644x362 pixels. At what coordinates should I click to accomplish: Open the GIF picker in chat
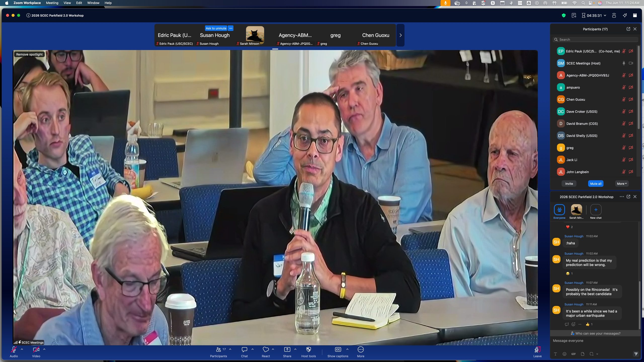(x=574, y=354)
